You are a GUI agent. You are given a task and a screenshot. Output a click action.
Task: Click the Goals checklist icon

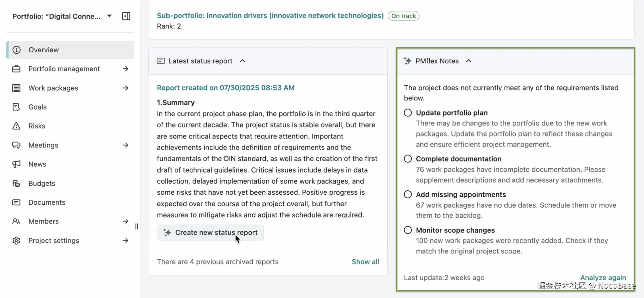[x=16, y=107]
